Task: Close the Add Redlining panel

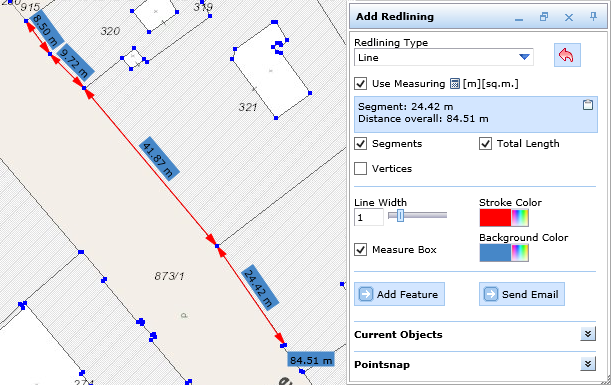Action: (569, 17)
